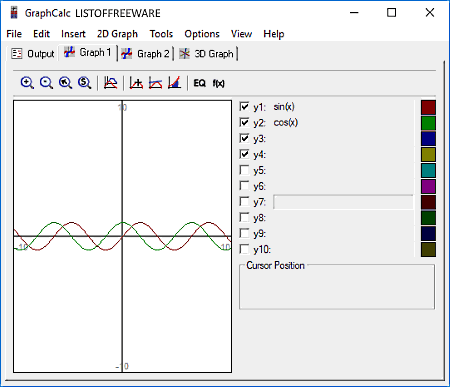The image size is (450, 387).
Task: Click the Zoom In magnifier icon
Action: [27, 83]
